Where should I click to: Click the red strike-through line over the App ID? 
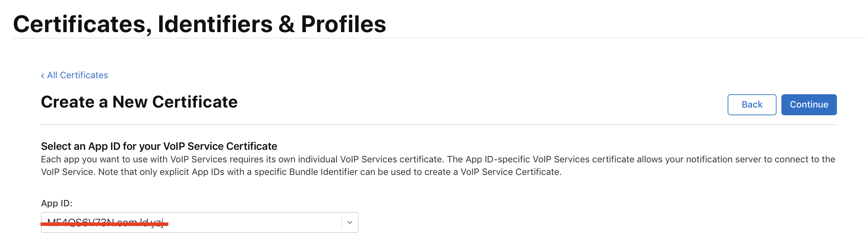tap(105, 225)
